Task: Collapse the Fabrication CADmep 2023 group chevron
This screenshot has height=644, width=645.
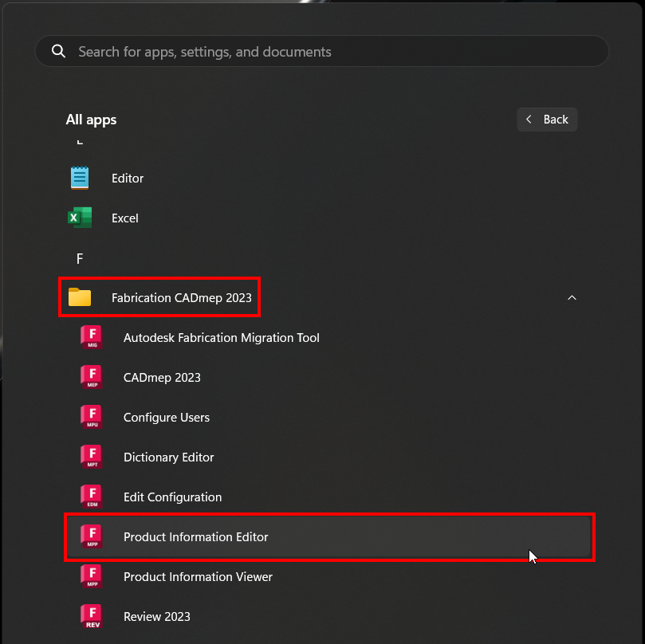Action: pos(572,296)
